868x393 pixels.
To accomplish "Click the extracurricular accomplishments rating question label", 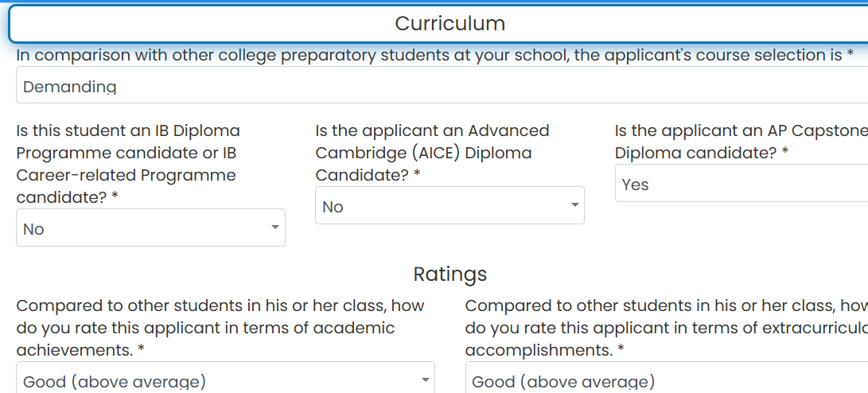I will pyautogui.click(x=667, y=328).
